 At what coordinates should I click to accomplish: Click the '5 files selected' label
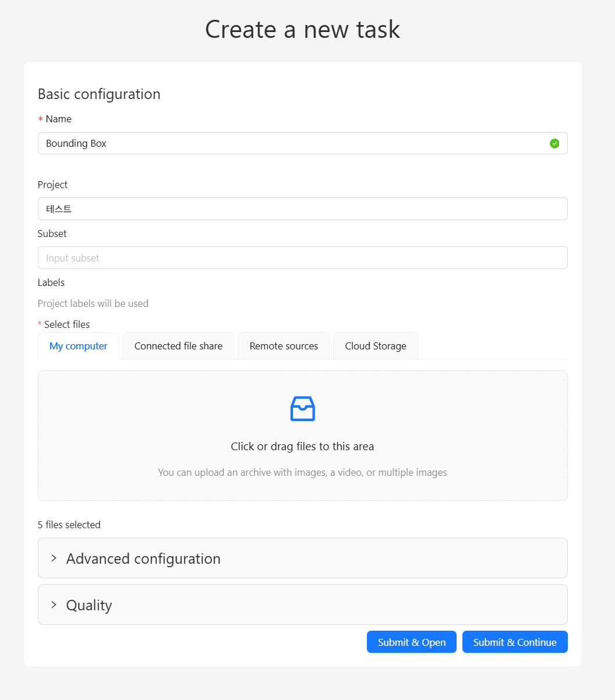[69, 525]
